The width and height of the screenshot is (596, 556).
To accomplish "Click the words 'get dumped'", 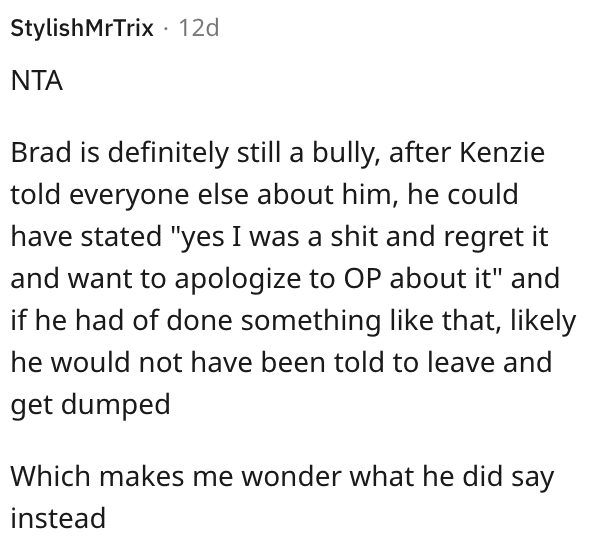I will (90, 404).
